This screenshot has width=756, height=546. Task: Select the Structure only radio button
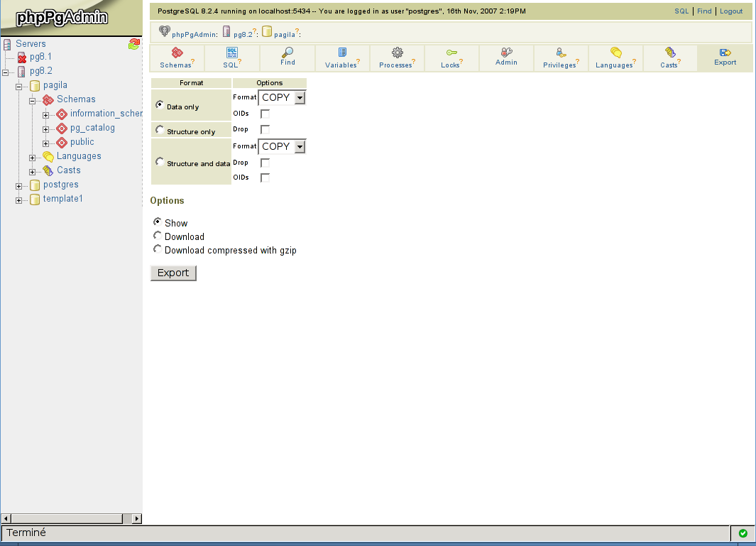coord(158,129)
